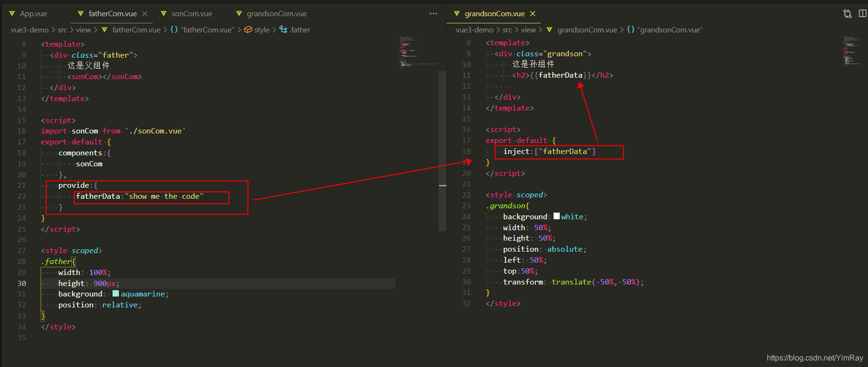Split the right editor with the split icon
The width and height of the screenshot is (868, 367).
pos(863,14)
